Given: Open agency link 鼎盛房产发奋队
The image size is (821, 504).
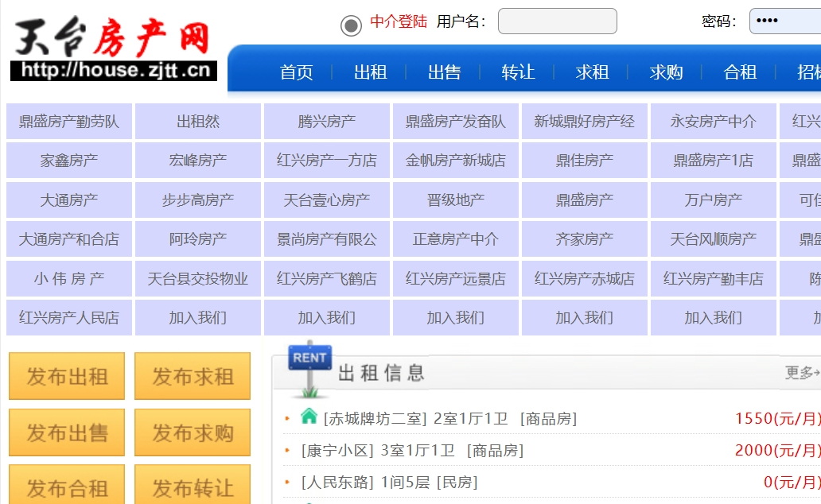Looking at the screenshot, I should 456,122.
